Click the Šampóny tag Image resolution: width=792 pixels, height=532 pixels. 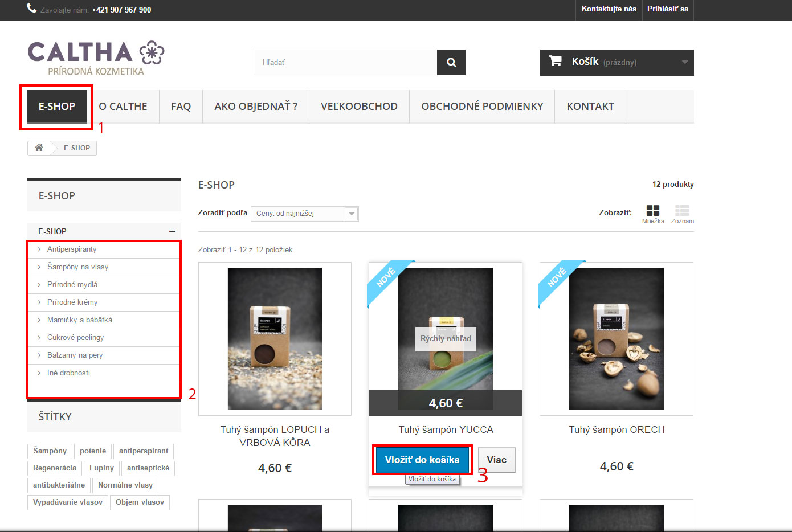(x=50, y=451)
